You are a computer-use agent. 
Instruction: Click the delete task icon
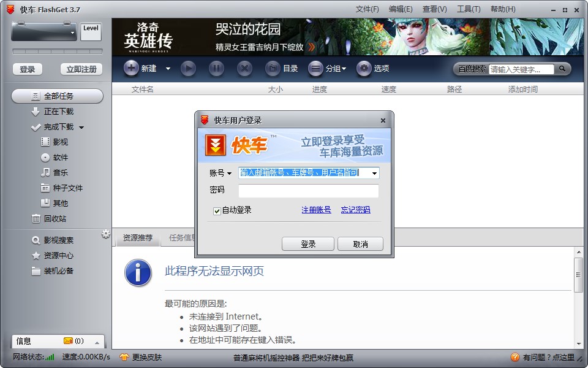(244, 69)
